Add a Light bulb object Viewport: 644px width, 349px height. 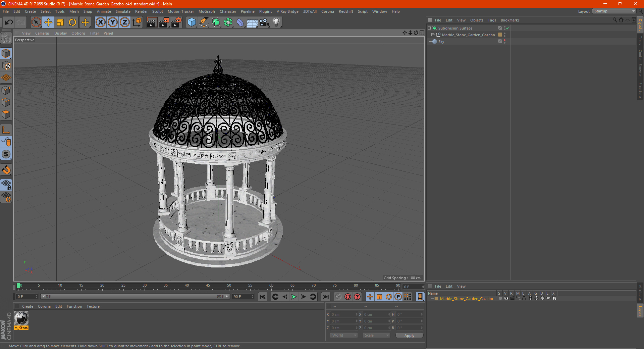pos(276,22)
